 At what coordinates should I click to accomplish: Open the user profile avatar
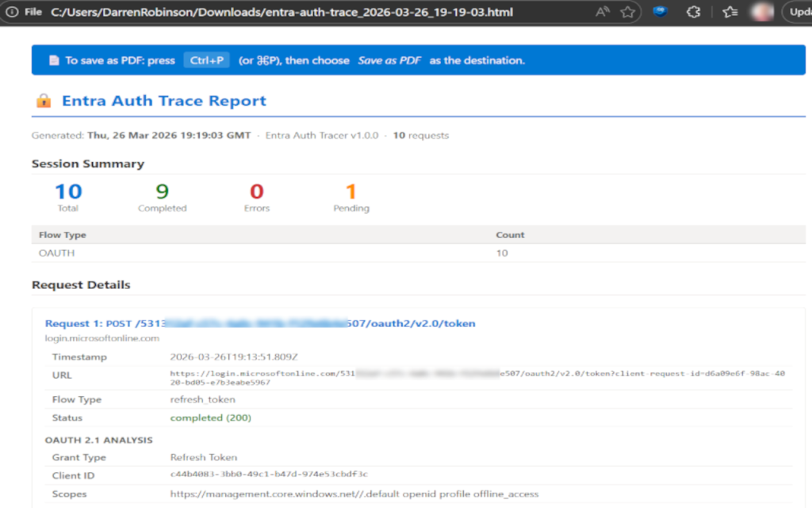763,12
